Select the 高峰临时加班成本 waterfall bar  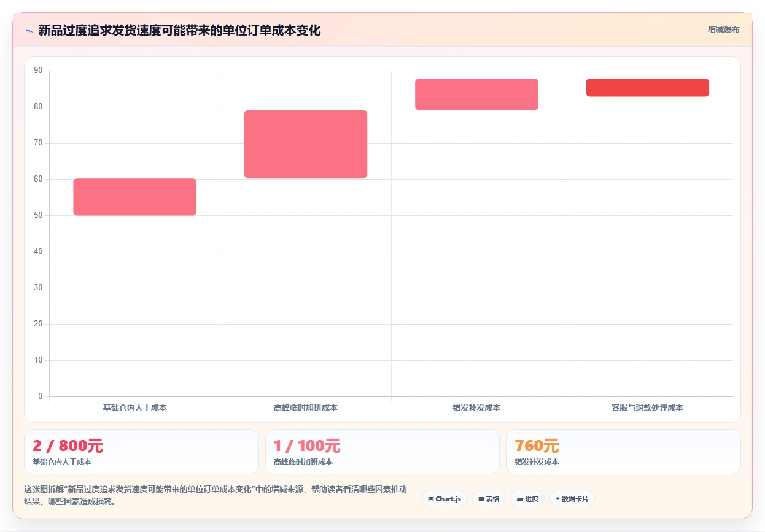tap(306, 144)
